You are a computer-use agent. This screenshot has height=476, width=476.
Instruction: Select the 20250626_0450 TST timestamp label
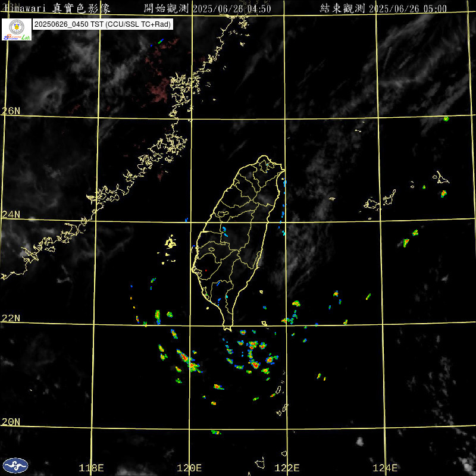(x=103, y=24)
